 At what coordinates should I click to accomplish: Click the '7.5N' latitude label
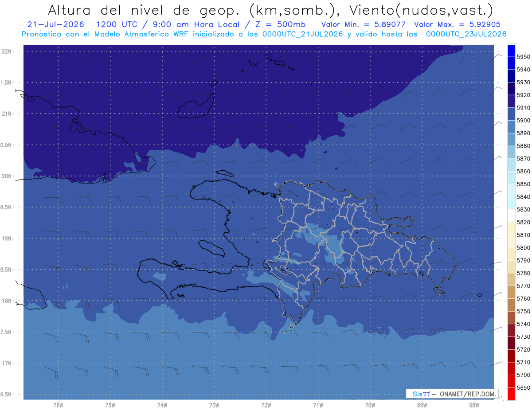coord(7,332)
